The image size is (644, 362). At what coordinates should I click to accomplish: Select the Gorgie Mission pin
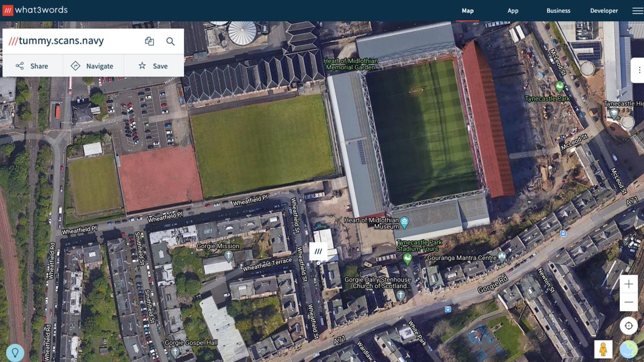coord(229,256)
